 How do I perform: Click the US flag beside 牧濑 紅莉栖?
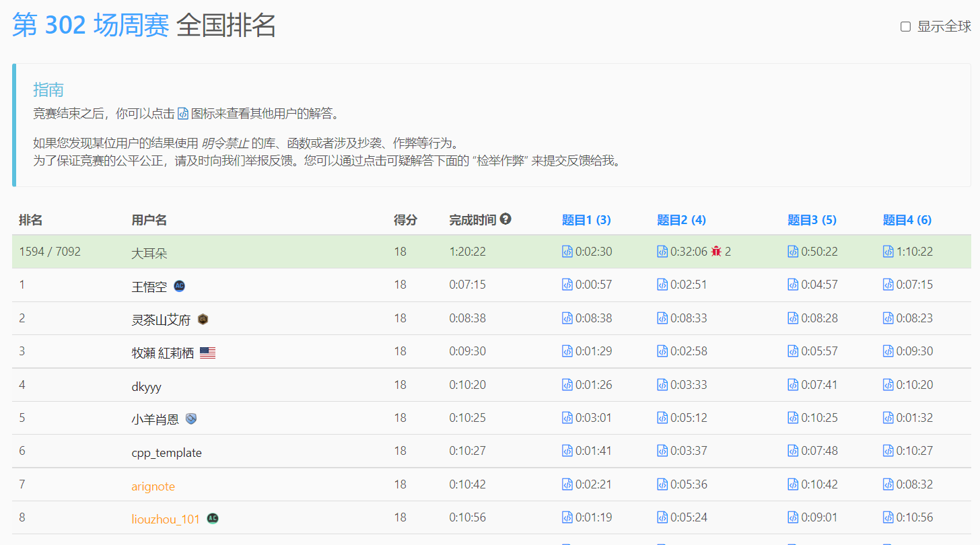point(207,353)
